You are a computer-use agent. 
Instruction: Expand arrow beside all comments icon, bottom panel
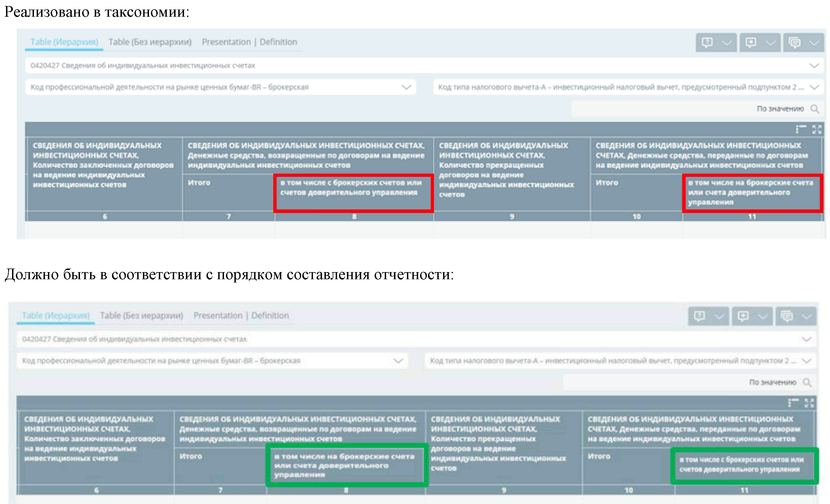click(x=806, y=316)
